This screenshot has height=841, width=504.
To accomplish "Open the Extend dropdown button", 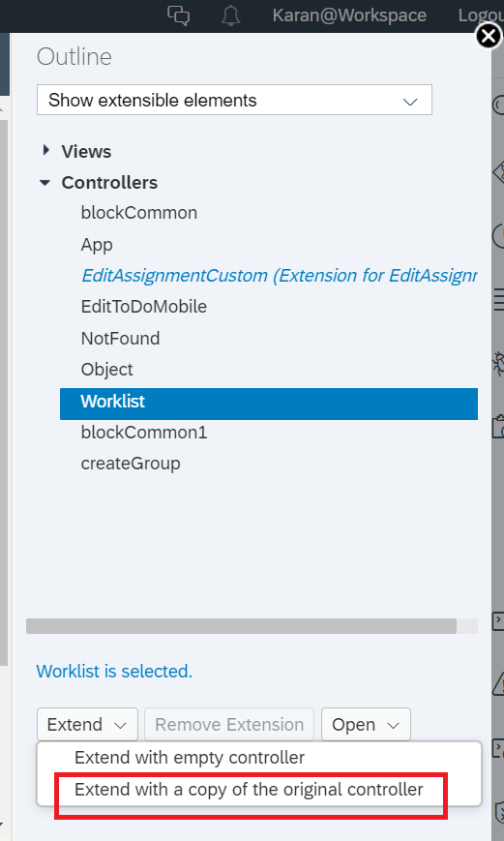I will (x=87, y=725).
